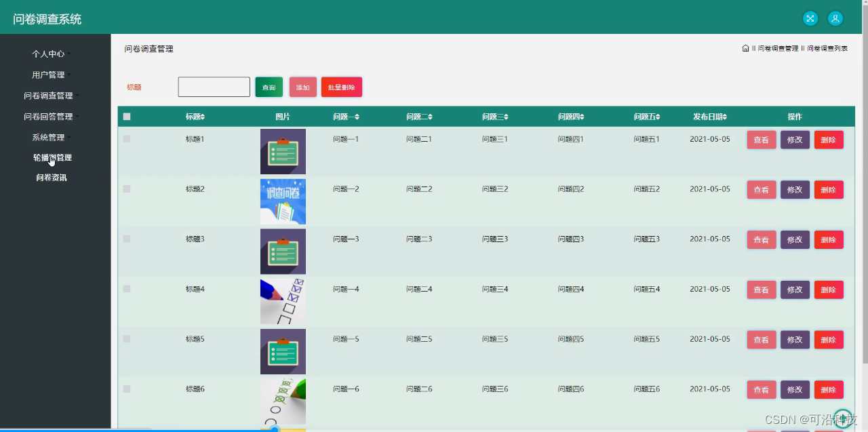Click 修改 for row 标题3
Image resolution: width=868 pixels, height=432 pixels.
point(795,240)
